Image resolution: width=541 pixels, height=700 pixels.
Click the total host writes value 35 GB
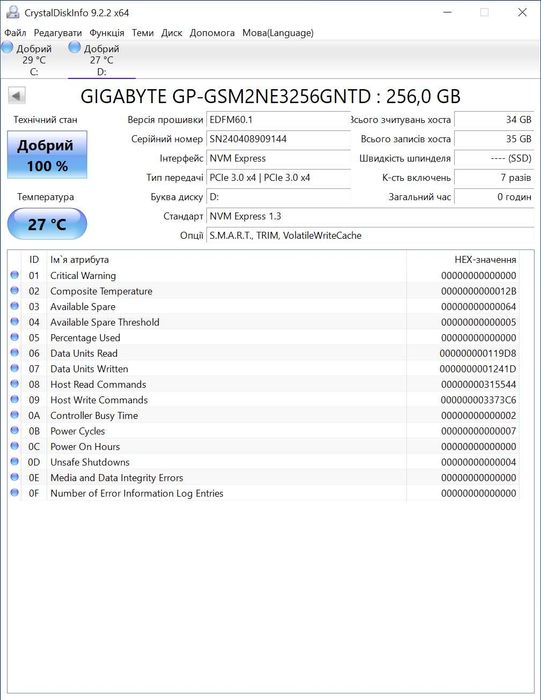pos(494,139)
